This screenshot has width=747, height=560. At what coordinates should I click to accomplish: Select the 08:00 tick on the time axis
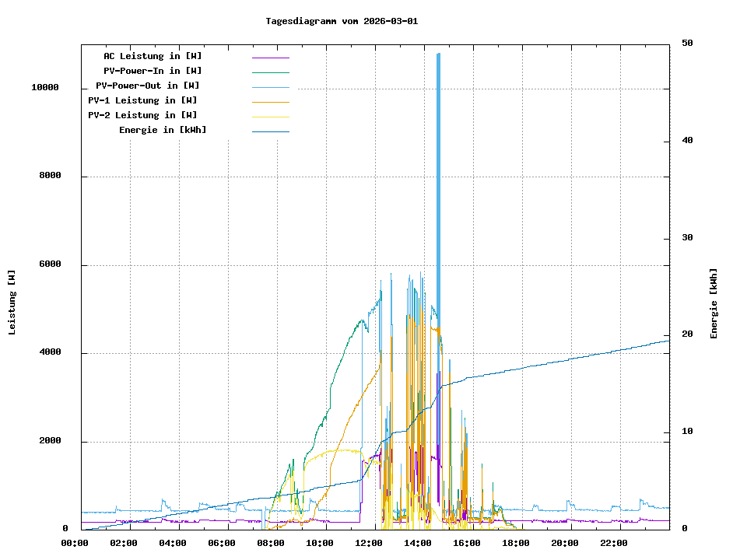pos(271,543)
